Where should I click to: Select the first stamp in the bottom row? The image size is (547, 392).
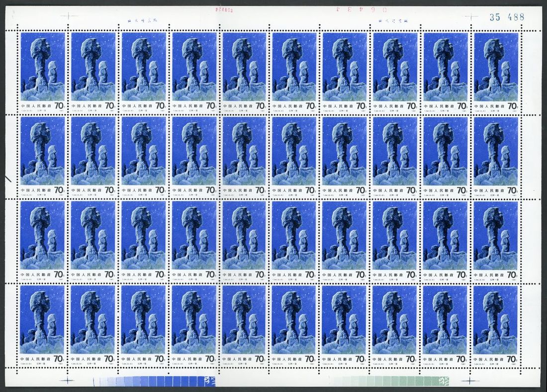(x=43, y=324)
